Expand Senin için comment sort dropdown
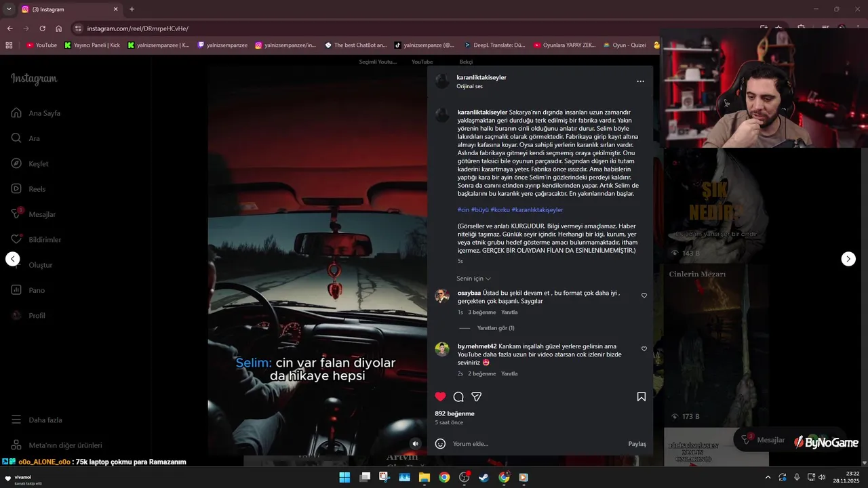Image resolution: width=868 pixels, height=488 pixels. 473,279
